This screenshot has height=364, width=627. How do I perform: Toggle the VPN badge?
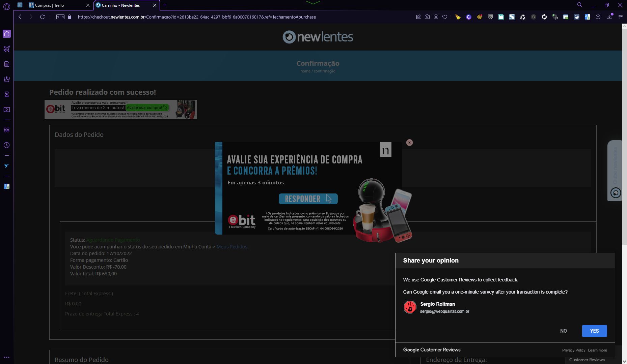coord(60,17)
